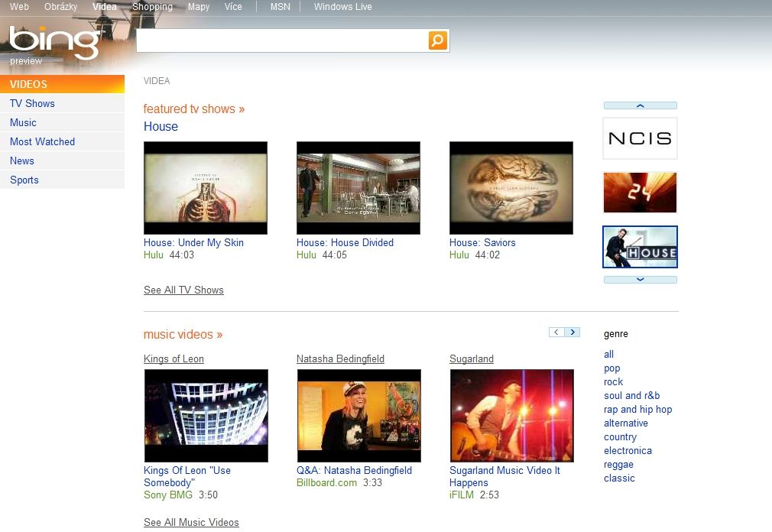This screenshot has height=532, width=772.
Task: Open House: Under My Skin title link
Action: [193, 242]
